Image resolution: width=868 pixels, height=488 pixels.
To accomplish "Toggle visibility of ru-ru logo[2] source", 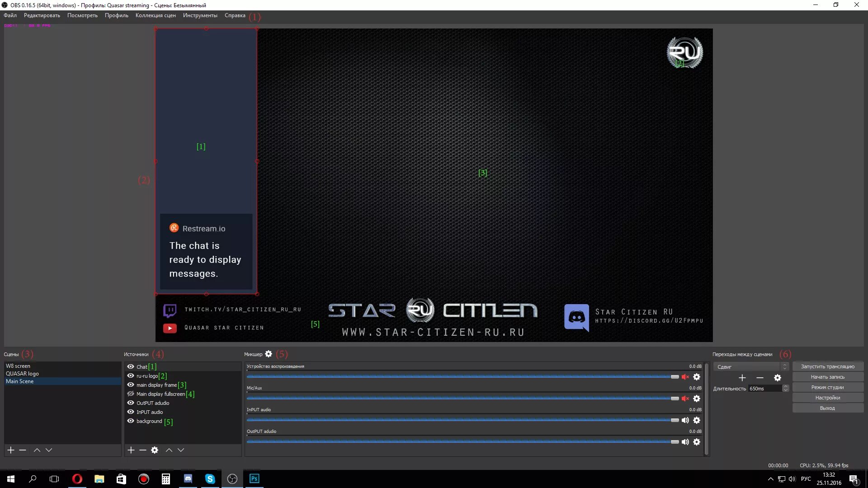I will (131, 375).
